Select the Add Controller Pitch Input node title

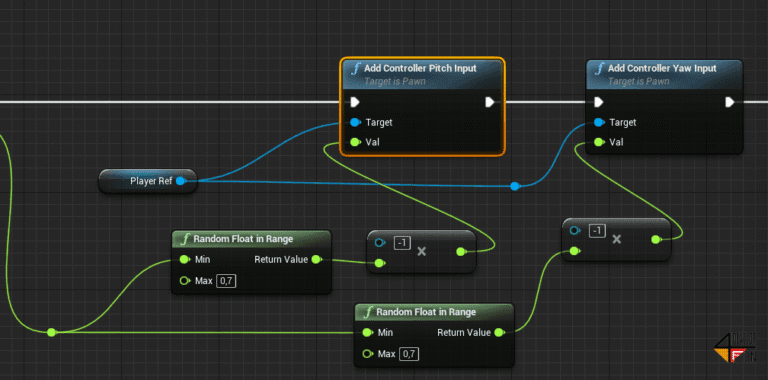(x=420, y=69)
